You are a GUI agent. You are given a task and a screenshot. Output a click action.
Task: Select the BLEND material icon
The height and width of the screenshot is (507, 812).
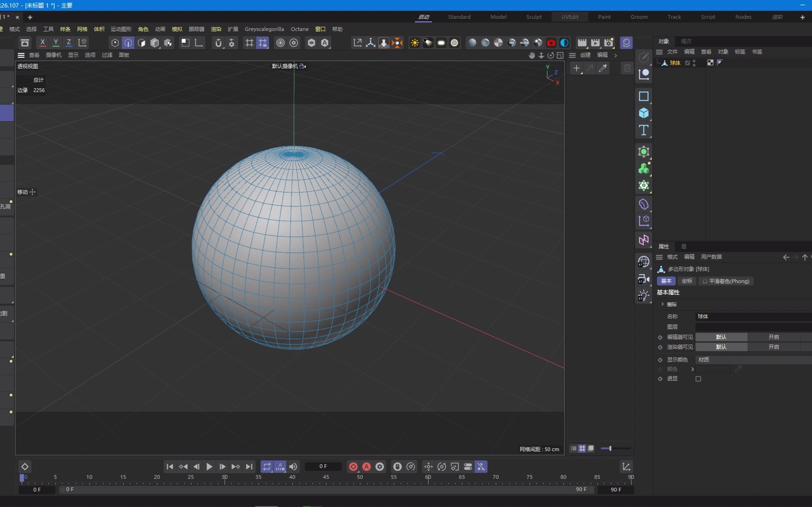click(524, 42)
